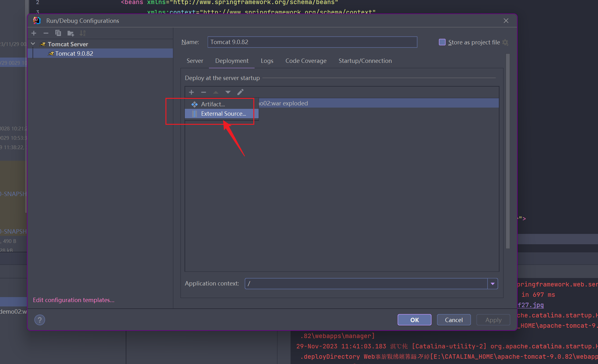The width and height of the screenshot is (598, 364).
Task: Choose External Source... from the add menu
Action: click(222, 114)
